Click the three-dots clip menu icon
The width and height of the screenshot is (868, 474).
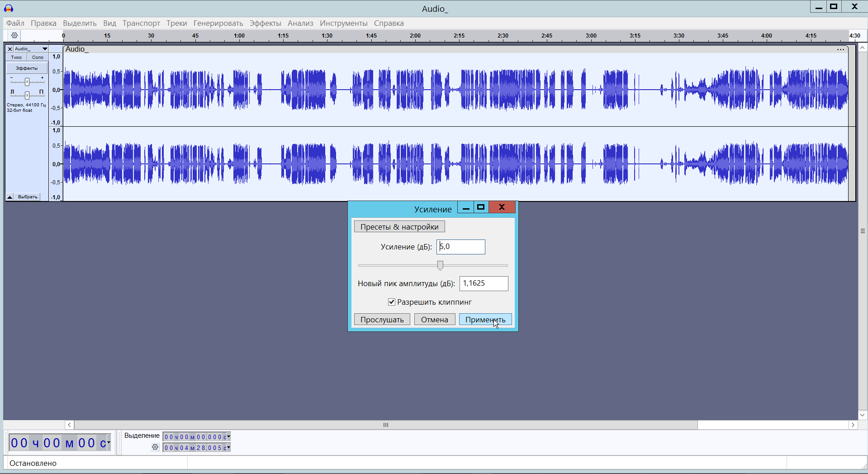(x=840, y=49)
